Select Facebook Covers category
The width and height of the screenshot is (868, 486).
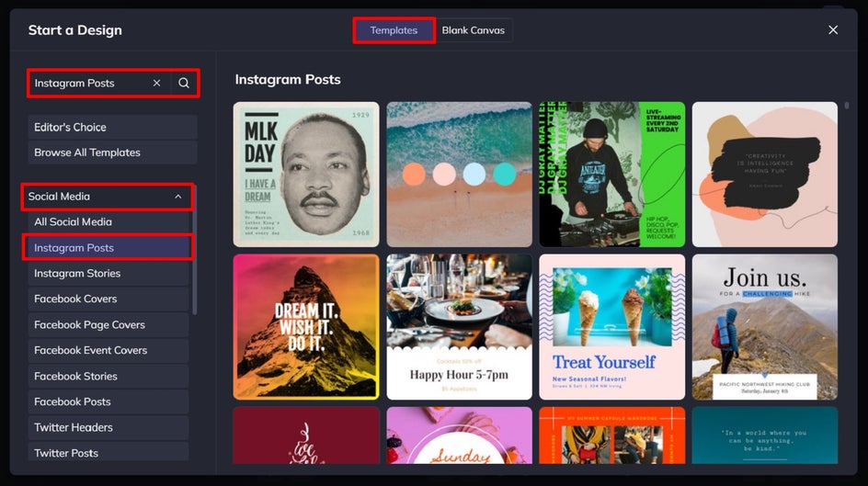[x=108, y=299]
